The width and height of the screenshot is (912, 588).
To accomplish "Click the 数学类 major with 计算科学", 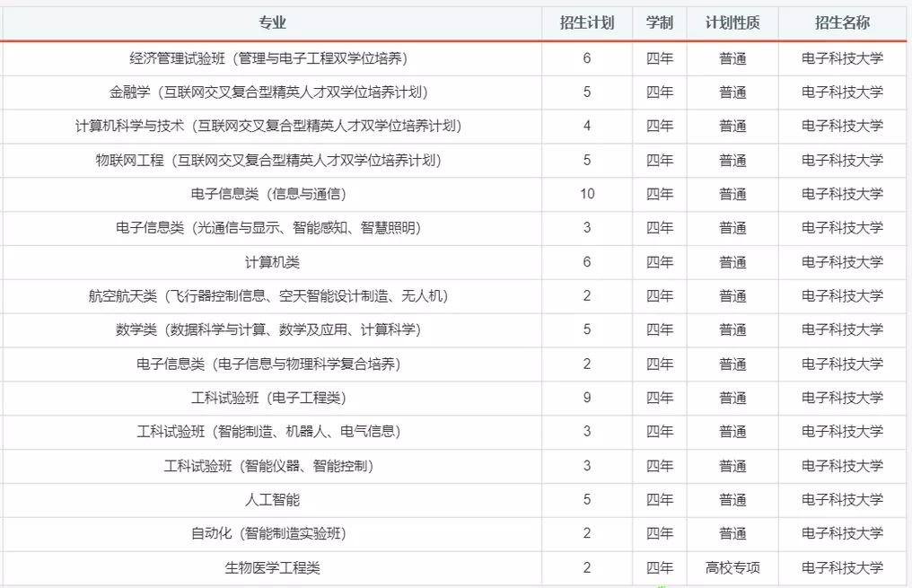I will (273, 329).
